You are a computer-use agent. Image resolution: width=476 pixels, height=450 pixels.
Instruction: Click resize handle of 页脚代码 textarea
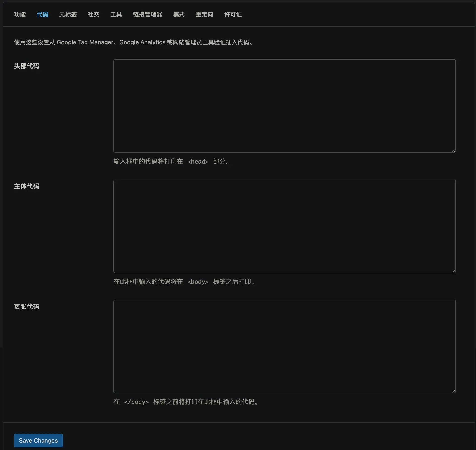click(x=454, y=391)
